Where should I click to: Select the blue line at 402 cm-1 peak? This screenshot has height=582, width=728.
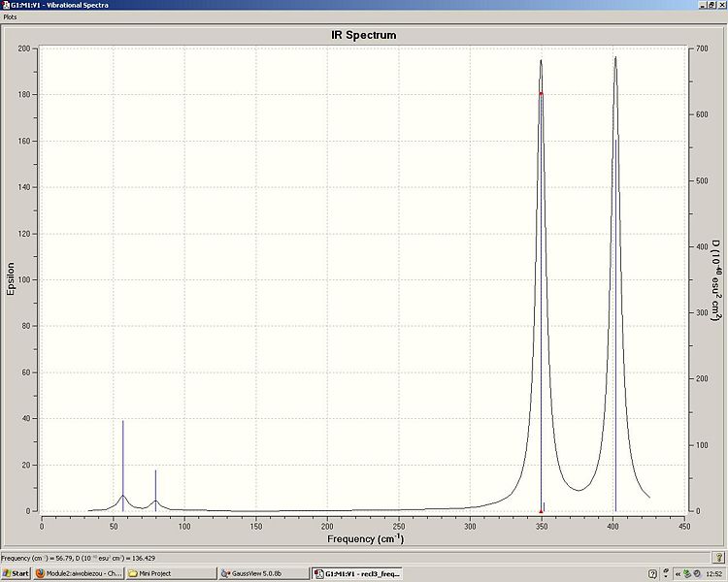pyautogui.click(x=616, y=325)
